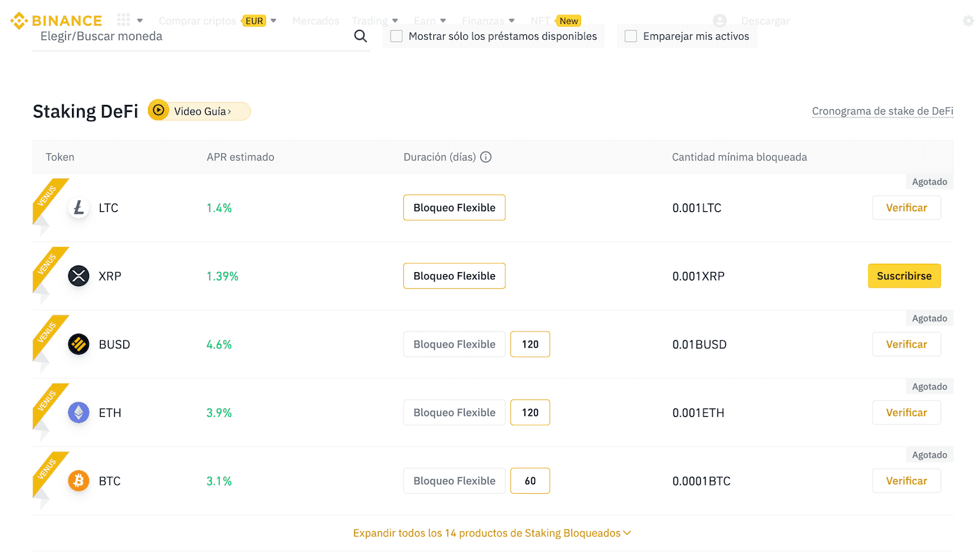Click the Staking DeFi heading

pyautogui.click(x=85, y=111)
